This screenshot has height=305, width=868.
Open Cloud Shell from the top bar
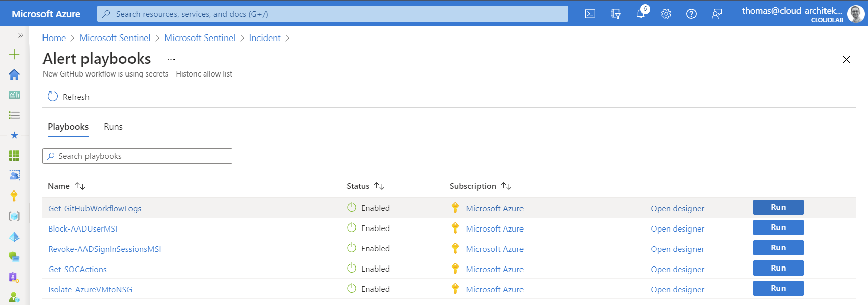[590, 14]
